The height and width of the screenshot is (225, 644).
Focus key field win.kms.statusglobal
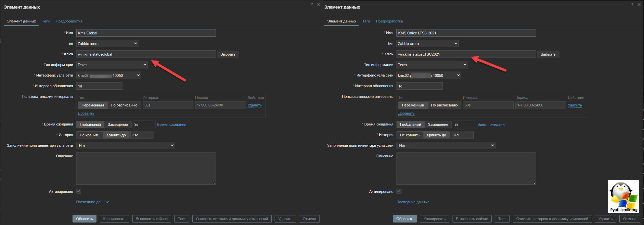[x=146, y=54]
